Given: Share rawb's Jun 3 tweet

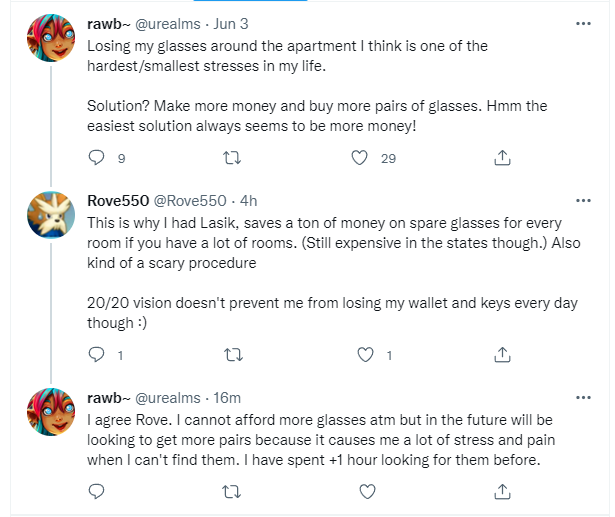Looking at the screenshot, I should pyautogui.click(x=502, y=158).
